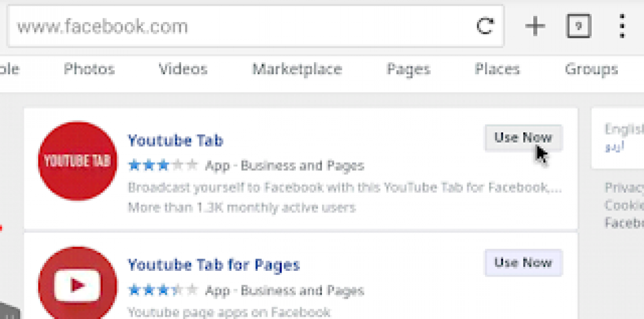The height and width of the screenshot is (319, 644).
Task: Open the Youtube Tab app title link
Action: pyautogui.click(x=175, y=140)
